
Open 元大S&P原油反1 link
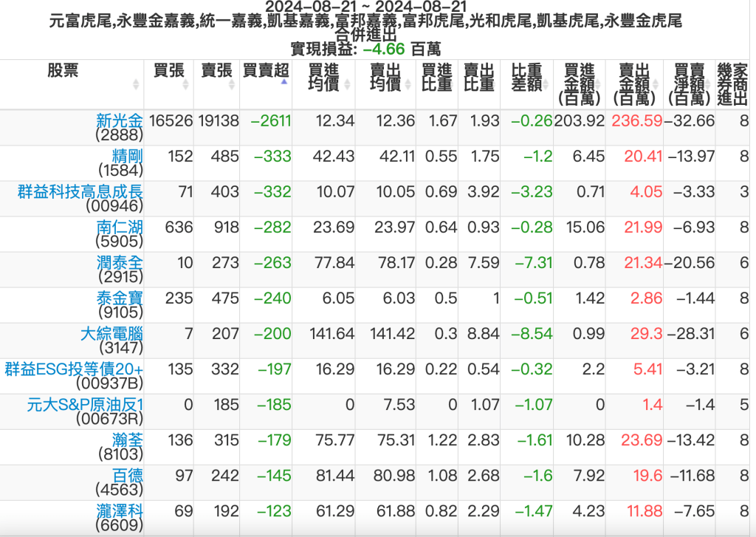pos(85,405)
